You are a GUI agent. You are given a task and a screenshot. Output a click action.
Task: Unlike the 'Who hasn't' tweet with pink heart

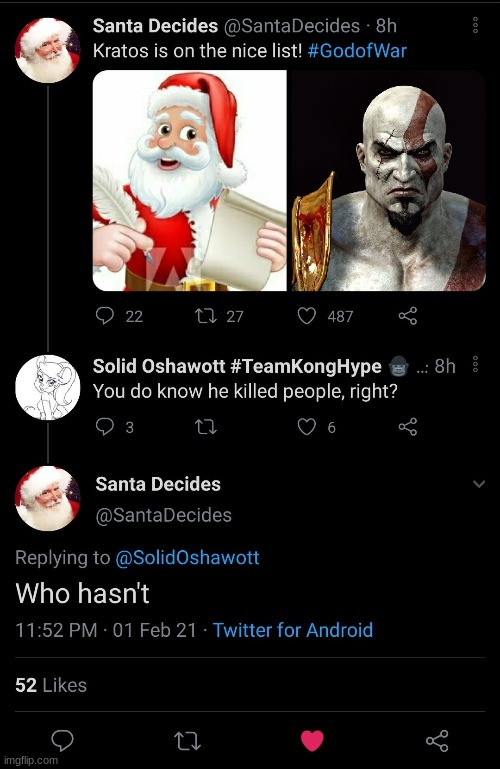pos(312,741)
